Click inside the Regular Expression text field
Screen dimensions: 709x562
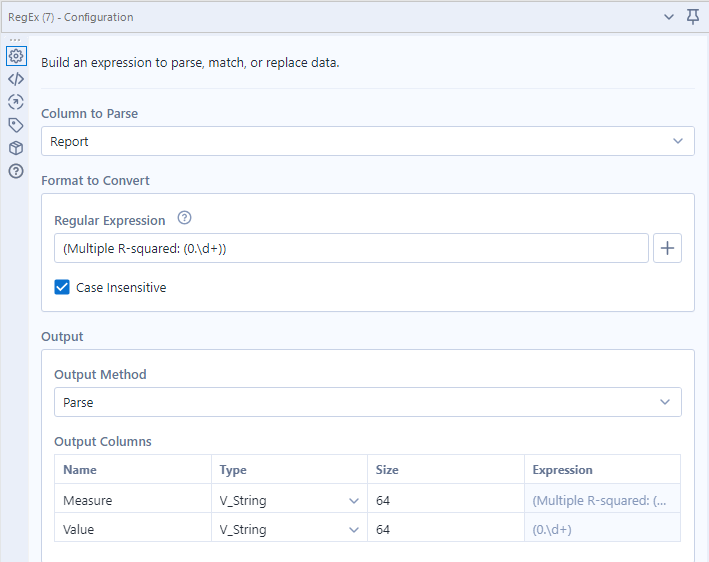[x=350, y=248]
